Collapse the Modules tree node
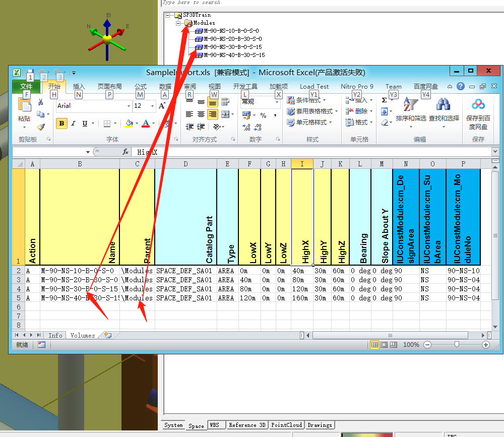 coord(178,23)
